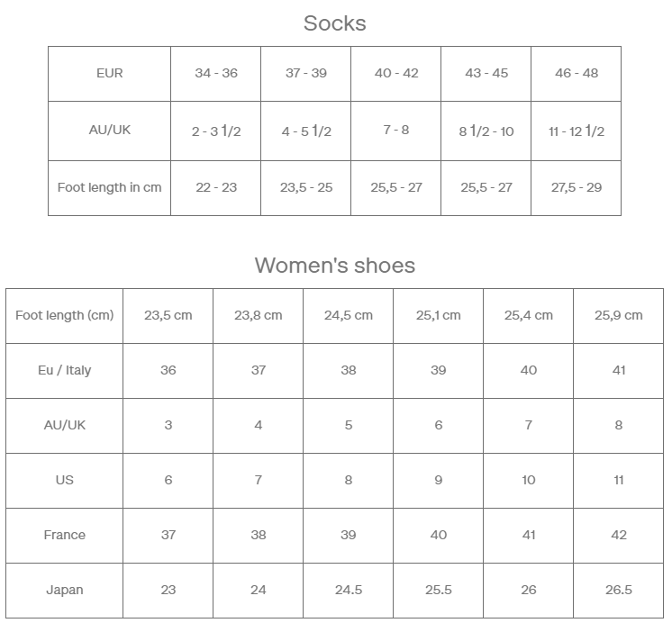Viewport: 672px width, 623px height.
Task: Select the US size 10 cell
Action: click(x=529, y=481)
